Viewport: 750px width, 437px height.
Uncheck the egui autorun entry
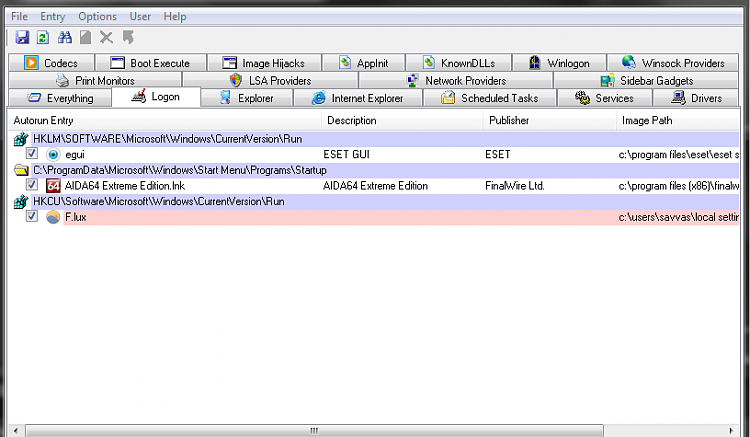click(32, 153)
